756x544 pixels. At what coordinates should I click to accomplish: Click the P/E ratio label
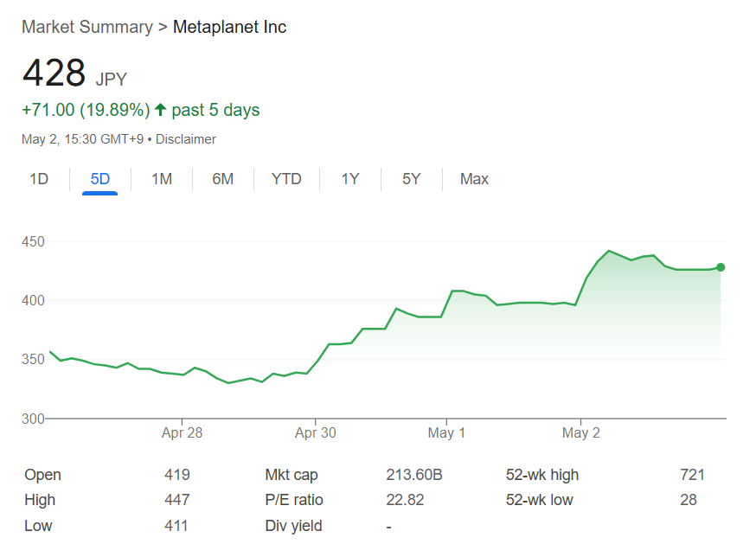click(x=294, y=500)
